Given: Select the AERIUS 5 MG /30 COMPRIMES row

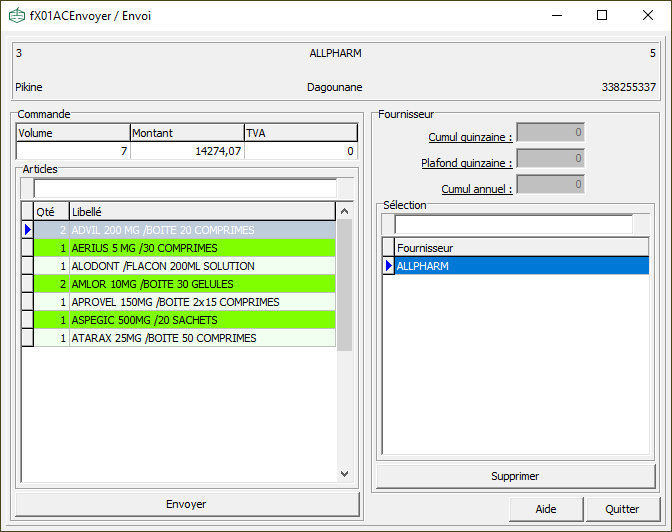Looking at the screenshot, I should pos(185,248).
